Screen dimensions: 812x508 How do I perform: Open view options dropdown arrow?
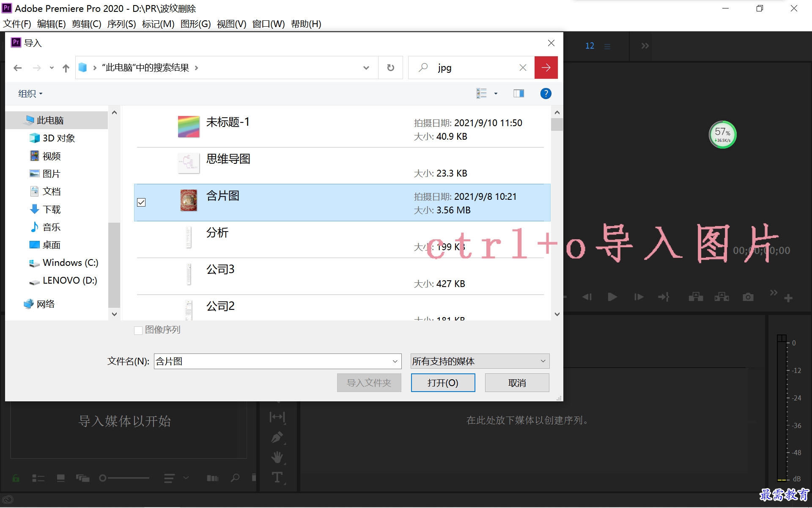(496, 94)
